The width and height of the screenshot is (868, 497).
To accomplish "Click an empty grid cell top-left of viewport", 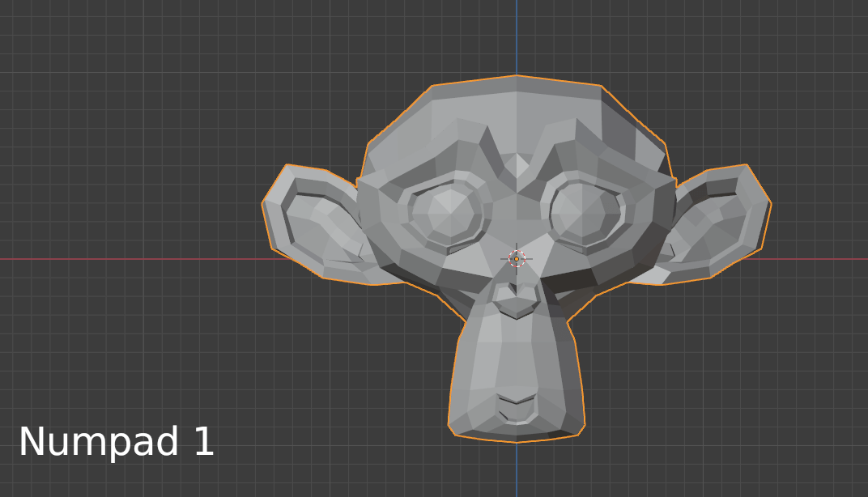I will coord(81,65).
